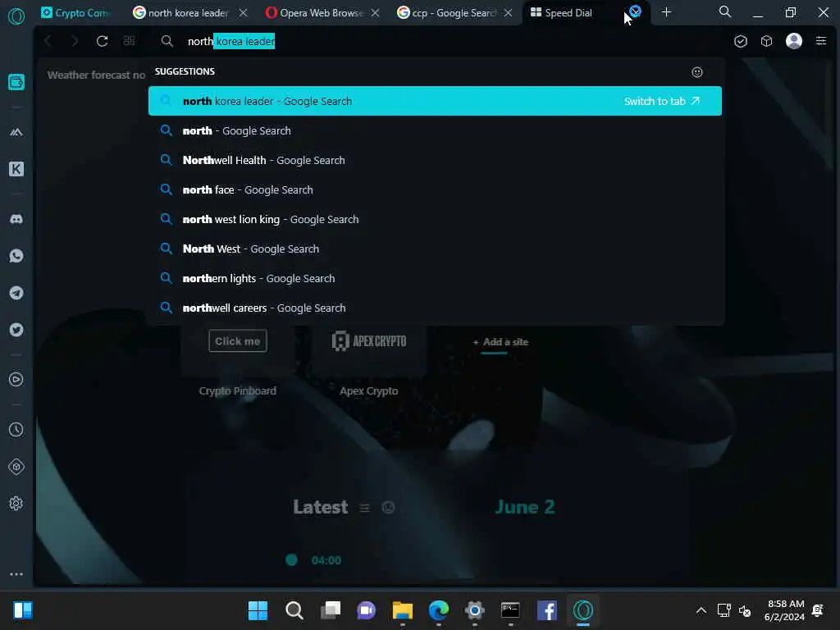Select the 'north west lion king' suggestion
Image resolution: width=840 pixels, height=630 pixels.
[435, 219]
